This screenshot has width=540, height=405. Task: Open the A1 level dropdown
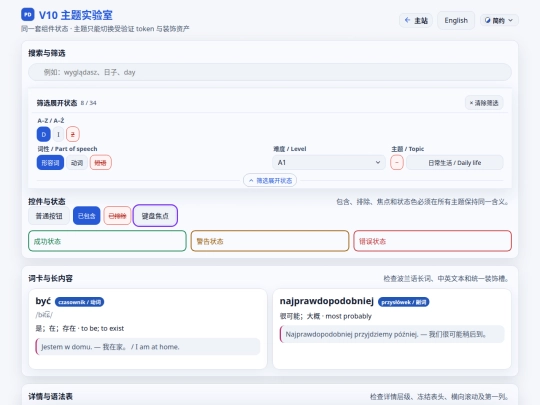coord(329,162)
